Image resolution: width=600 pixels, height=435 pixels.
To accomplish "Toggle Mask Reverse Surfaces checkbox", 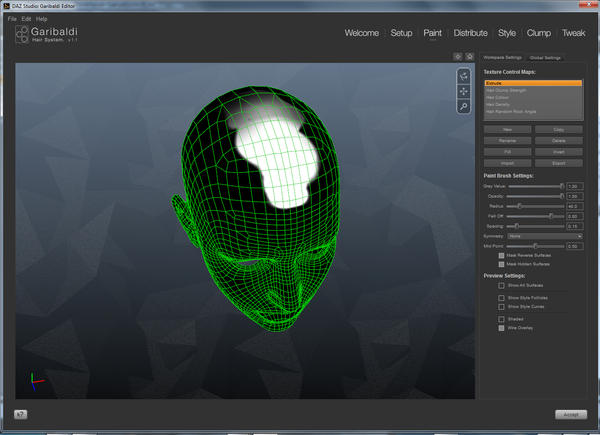I will (x=501, y=256).
